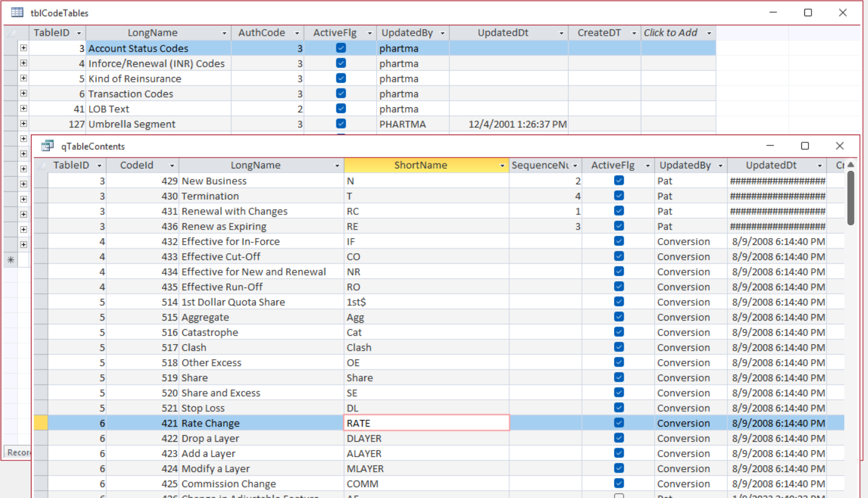Toggle ActiveFlg for LOB Text
Image resolution: width=868 pixels, height=498 pixels.
(x=341, y=108)
